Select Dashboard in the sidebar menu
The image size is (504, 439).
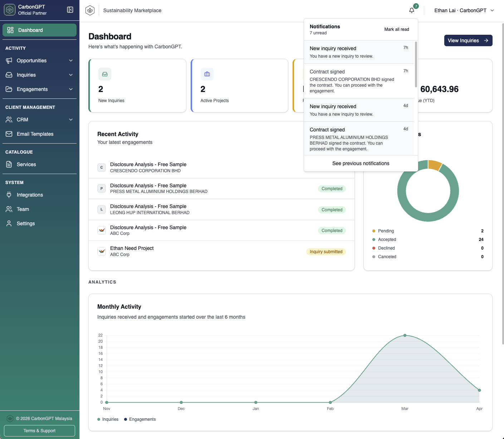(x=39, y=30)
